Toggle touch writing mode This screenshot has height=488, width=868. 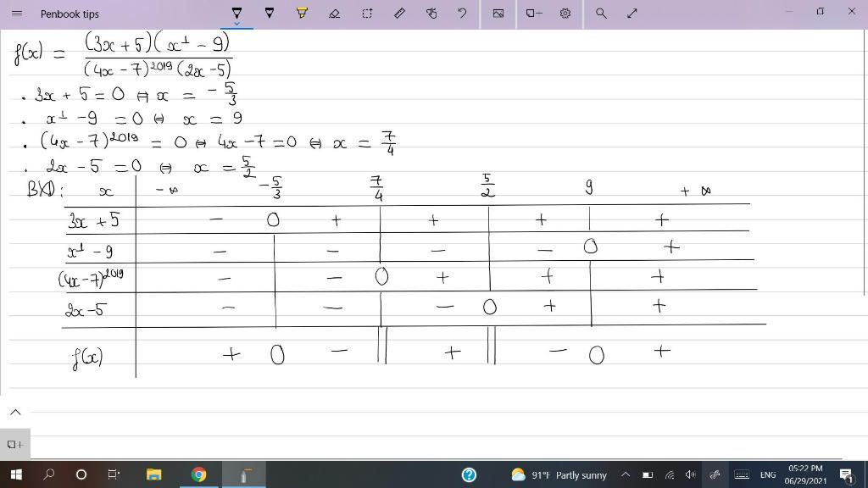click(431, 14)
